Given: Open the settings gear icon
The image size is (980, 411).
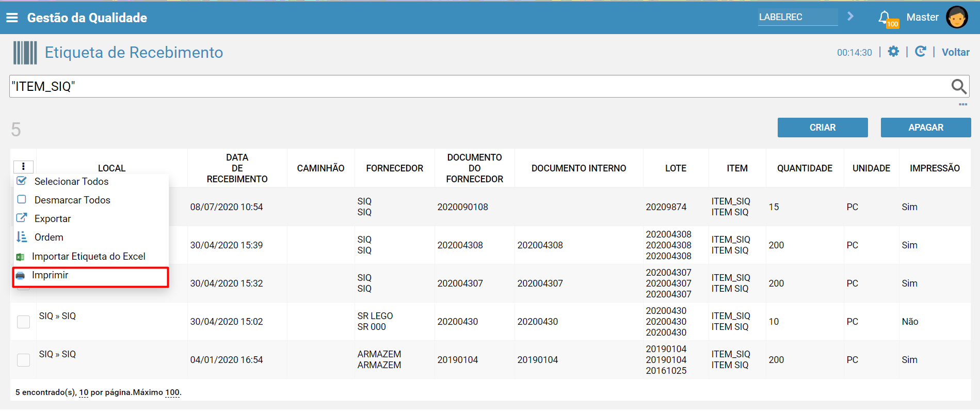Looking at the screenshot, I should pos(893,52).
